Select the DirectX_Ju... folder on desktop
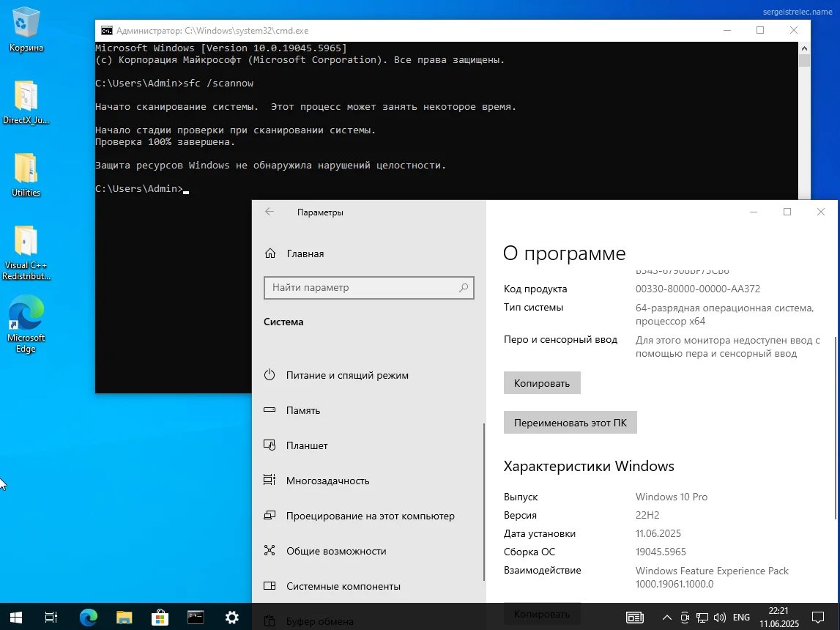840x630 pixels. (x=26, y=103)
